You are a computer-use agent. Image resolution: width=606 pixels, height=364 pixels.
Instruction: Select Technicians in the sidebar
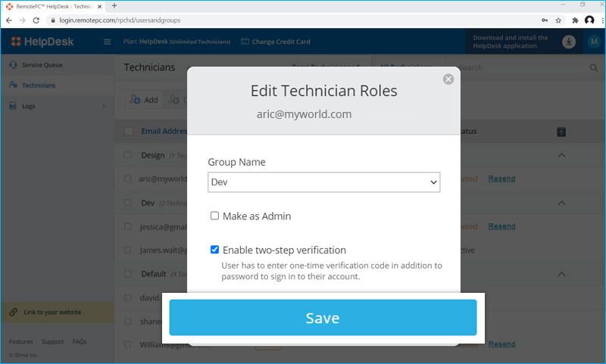click(x=37, y=86)
